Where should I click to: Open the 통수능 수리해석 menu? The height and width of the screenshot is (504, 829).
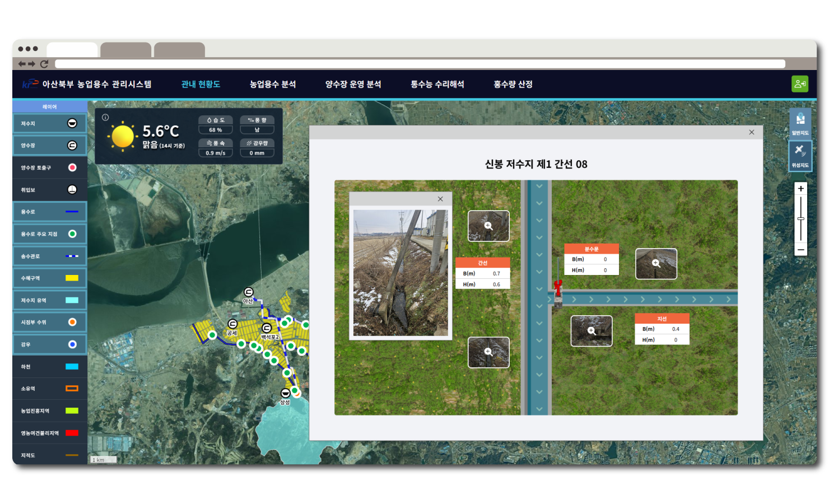(x=437, y=84)
